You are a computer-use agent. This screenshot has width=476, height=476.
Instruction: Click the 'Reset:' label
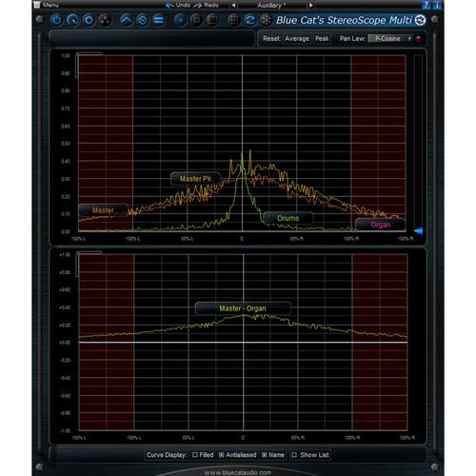click(x=271, y=38)
